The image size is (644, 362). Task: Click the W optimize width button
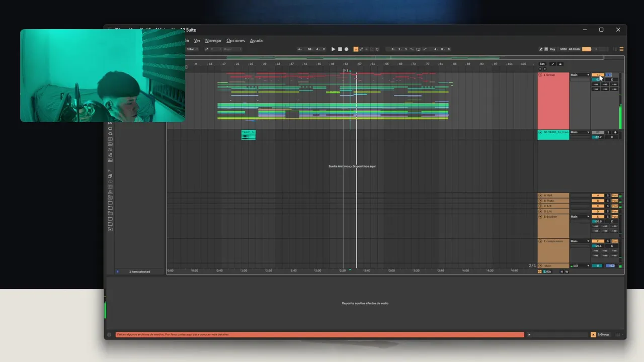[x=567, y=271]
